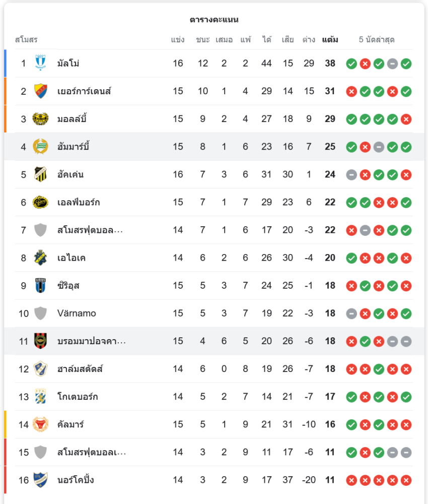The width and height of the screenshot is (428, 504).
Task: Click the AIK crest in row 8
Action: point(40,258)
